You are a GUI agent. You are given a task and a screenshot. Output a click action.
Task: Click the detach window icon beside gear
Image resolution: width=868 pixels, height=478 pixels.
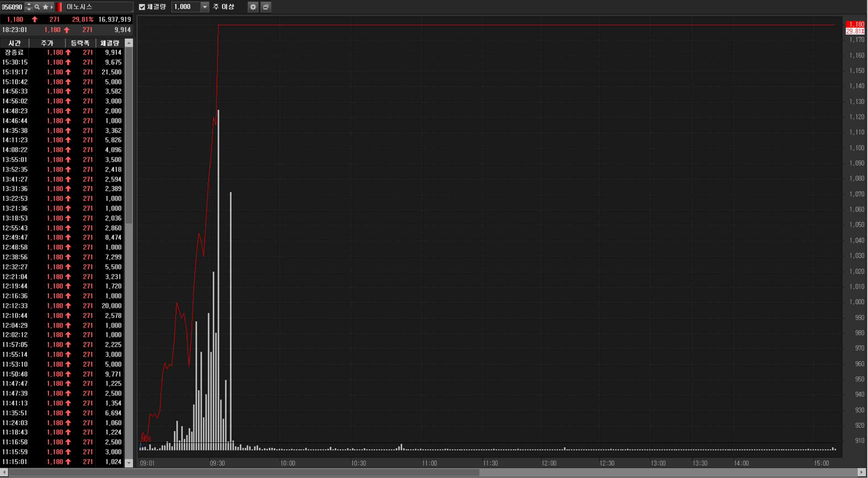[266, 7]
